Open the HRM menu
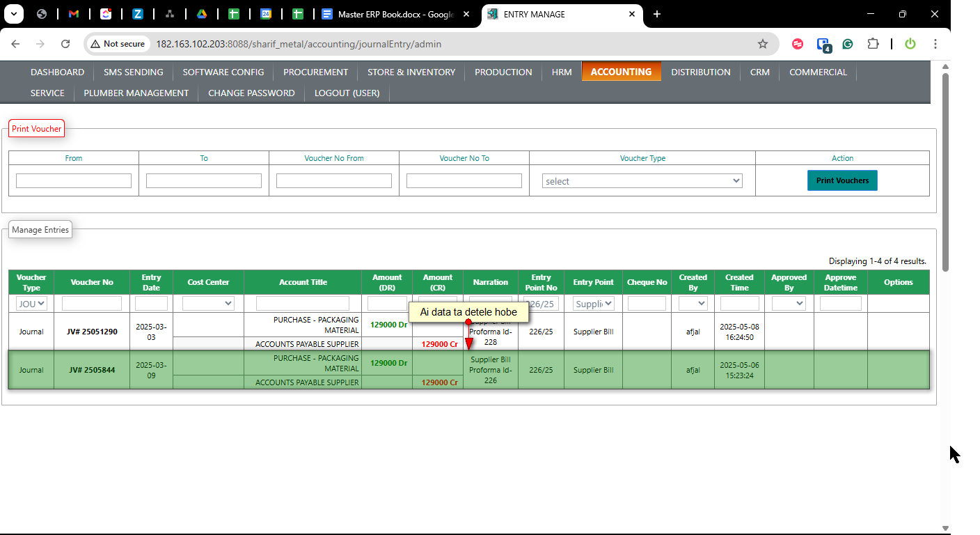The height and width of the screenshot is (535, 980). click(x=562, y=72)
